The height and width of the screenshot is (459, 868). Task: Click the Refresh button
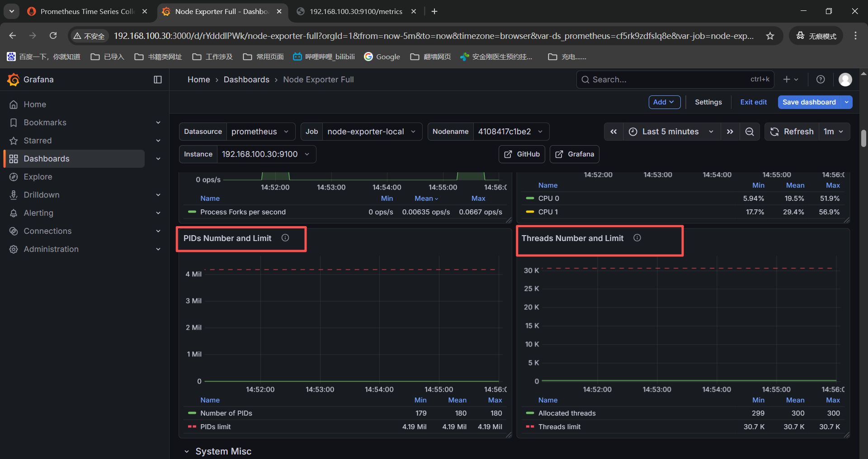click(x=792, y=132)
